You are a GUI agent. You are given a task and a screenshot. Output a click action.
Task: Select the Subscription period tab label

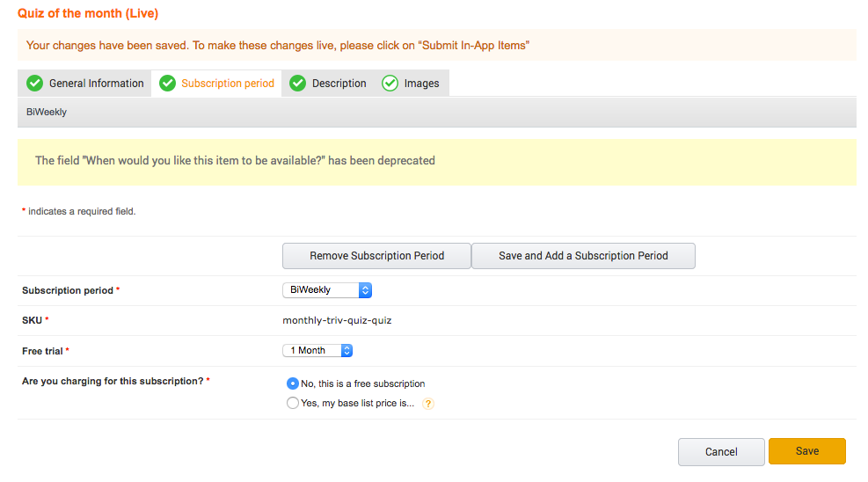pyautogui.click(x=228, y=84)
